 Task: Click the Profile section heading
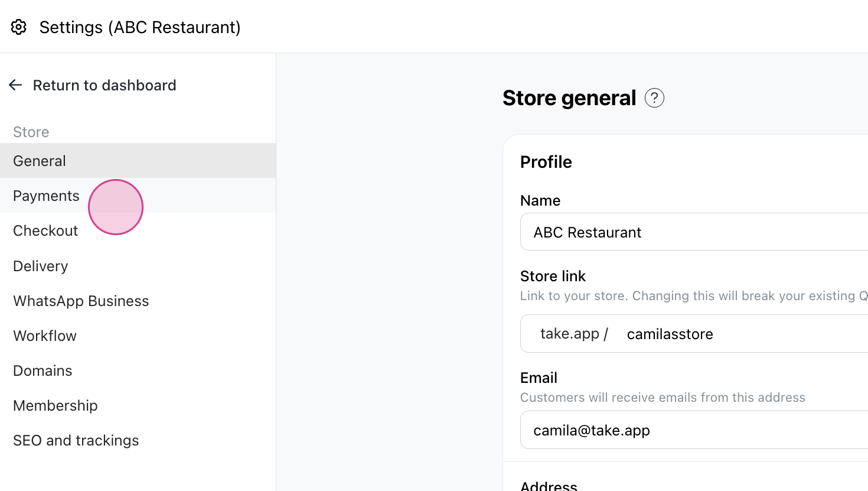point(546,162)
